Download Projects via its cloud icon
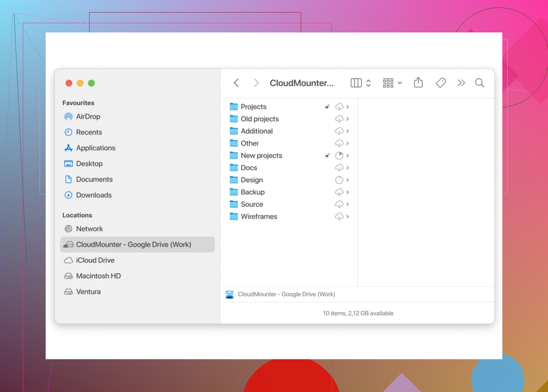The image size is (548, 392). coord(339,107)
